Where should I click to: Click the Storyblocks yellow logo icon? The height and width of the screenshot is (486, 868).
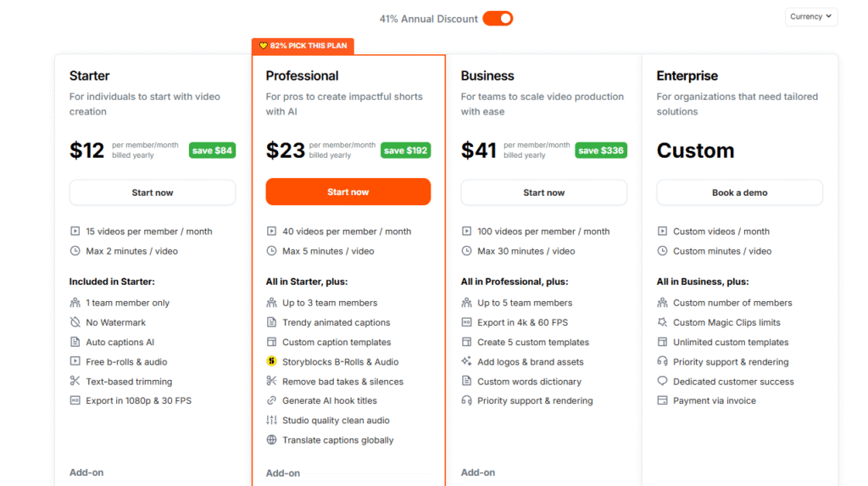[x=271, y=361]
